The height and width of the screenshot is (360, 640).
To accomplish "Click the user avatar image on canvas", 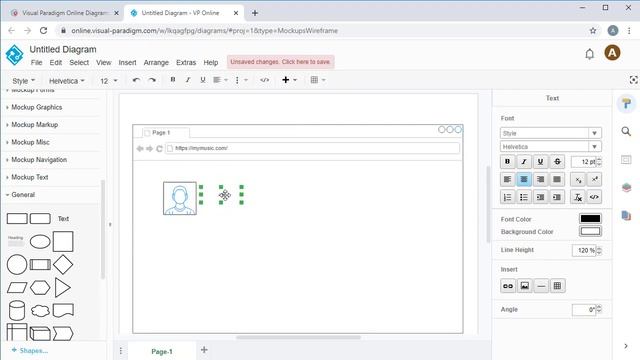I will click(180, 198).
